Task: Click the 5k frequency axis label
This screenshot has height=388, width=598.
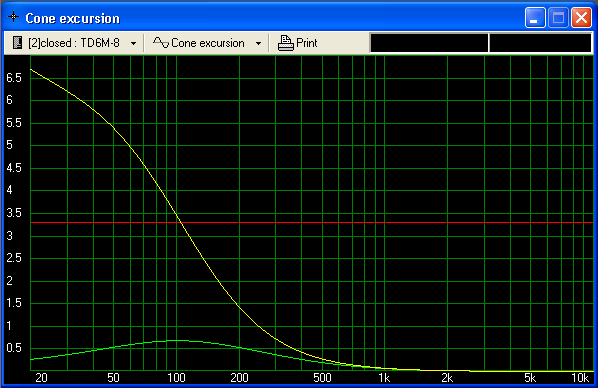Action: 530,378
